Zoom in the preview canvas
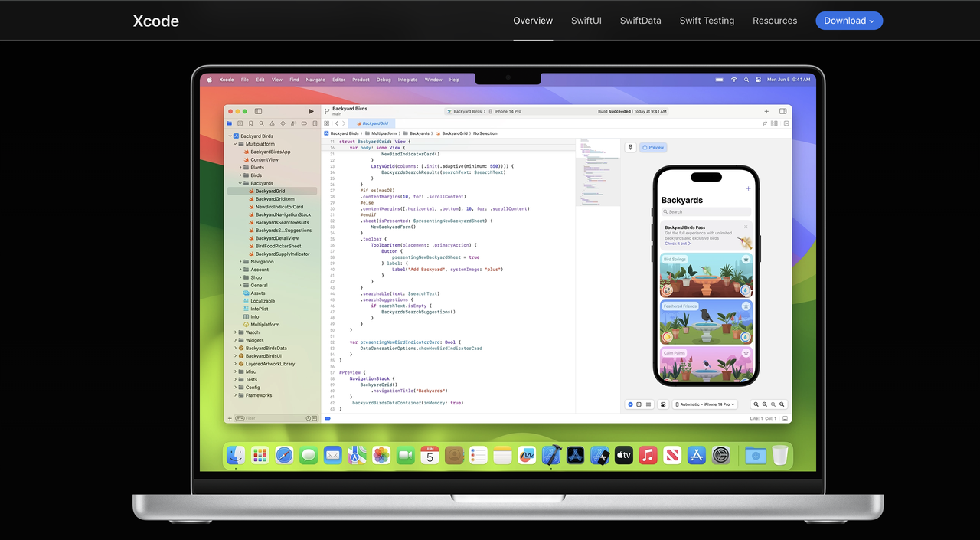 click(x=782, y=404)
